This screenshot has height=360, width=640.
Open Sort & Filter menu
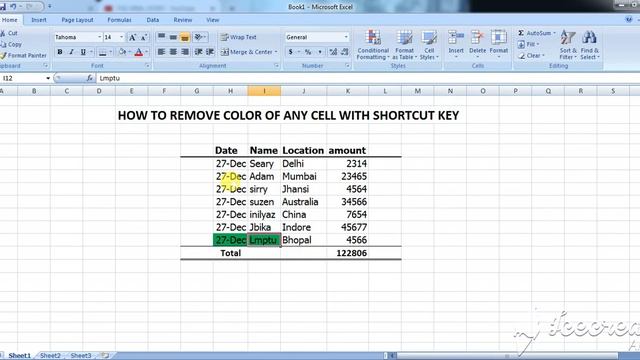tap(568, 45)
